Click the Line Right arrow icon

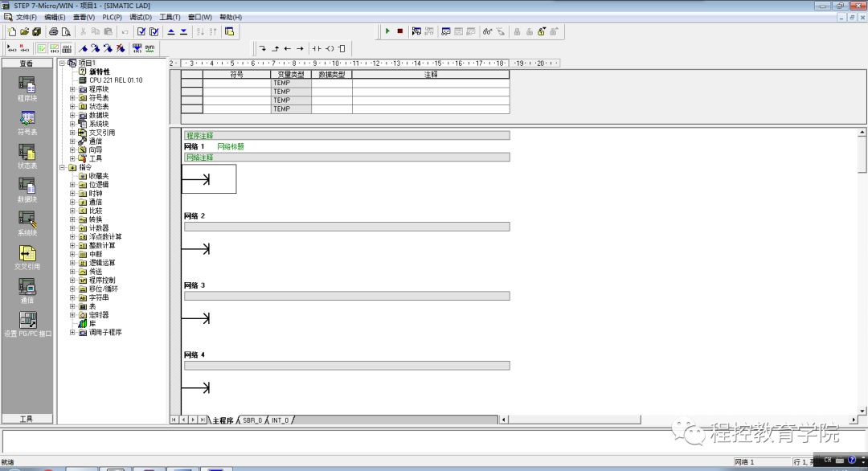click(300, 48)
